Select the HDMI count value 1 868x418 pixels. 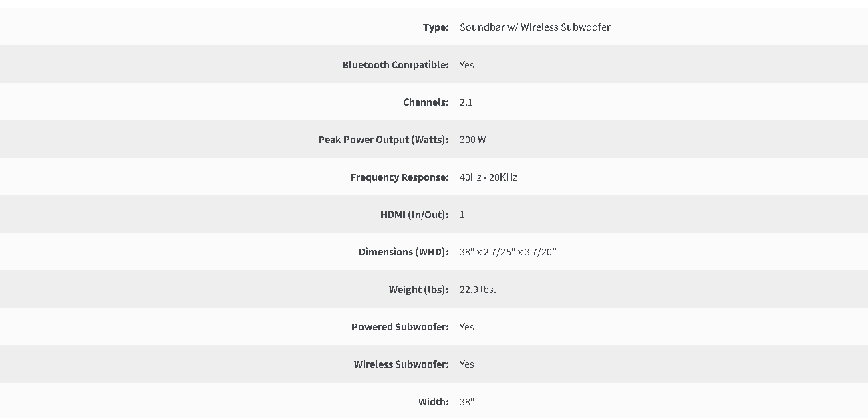coord(462,215)
